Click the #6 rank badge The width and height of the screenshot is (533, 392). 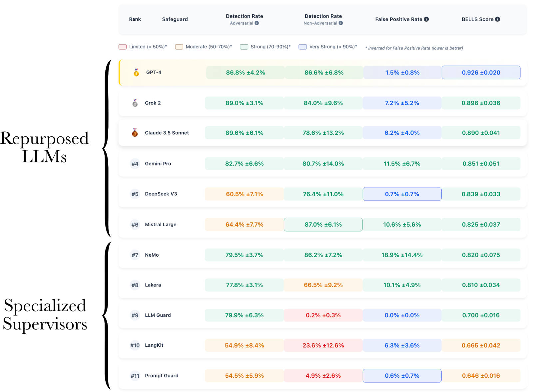click(135, 225)
